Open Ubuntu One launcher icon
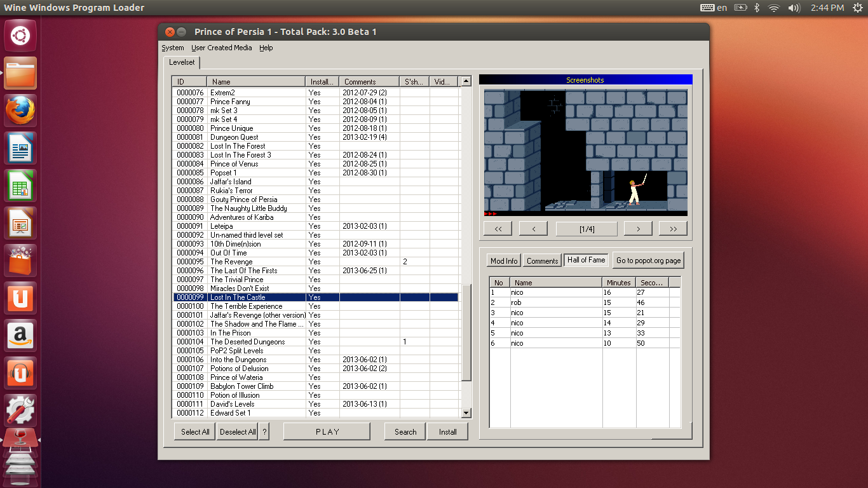Image resolution: width=868 pixels, height=488 pixels. point(20,297)
